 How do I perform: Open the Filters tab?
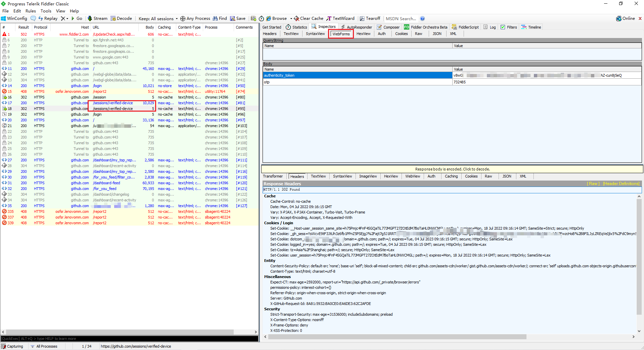(509, 27)
